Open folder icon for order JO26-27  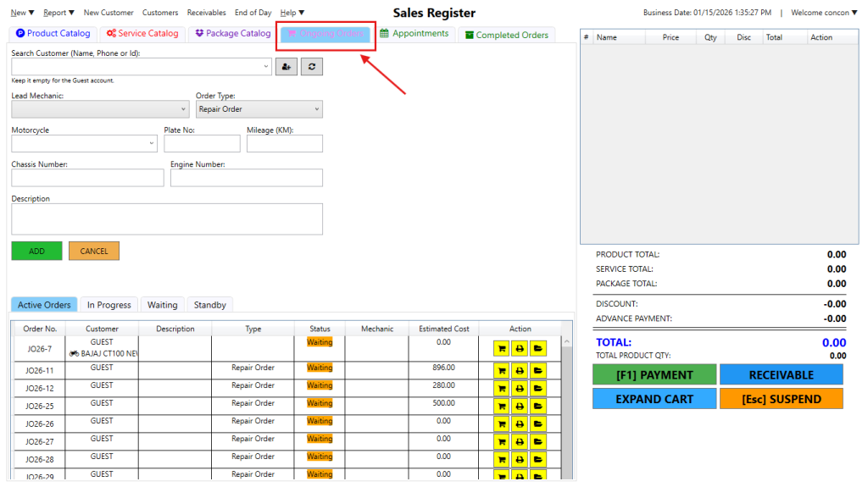click(538, 441)
